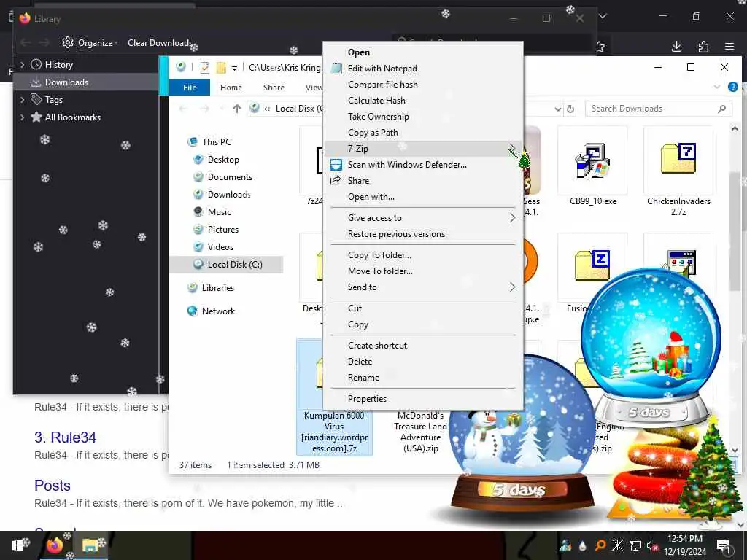The image size is (747, 560).
Task: Open Explorer help question mark icon
Action: (732, 87)
